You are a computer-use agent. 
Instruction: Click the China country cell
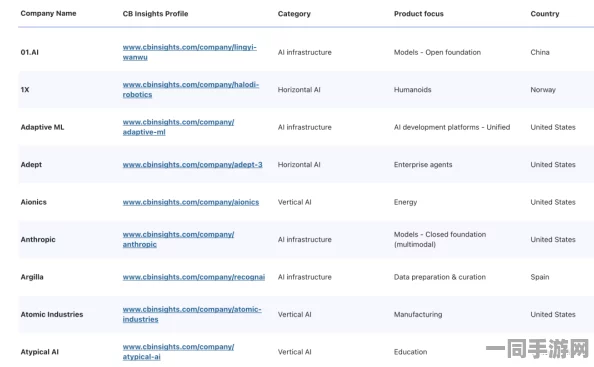click(540, 52)
